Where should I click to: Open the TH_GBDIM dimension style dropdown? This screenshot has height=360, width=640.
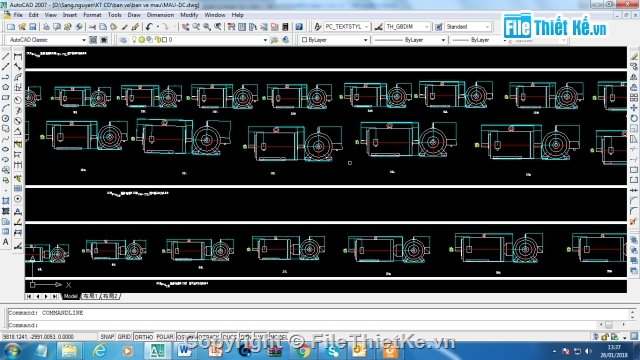click(407, 27)
